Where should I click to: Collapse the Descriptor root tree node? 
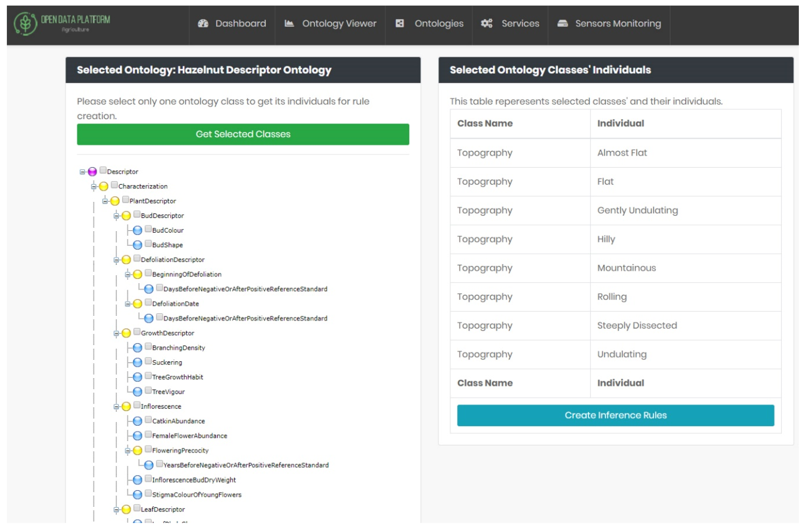pyautogui.click(x=82, y=172)
